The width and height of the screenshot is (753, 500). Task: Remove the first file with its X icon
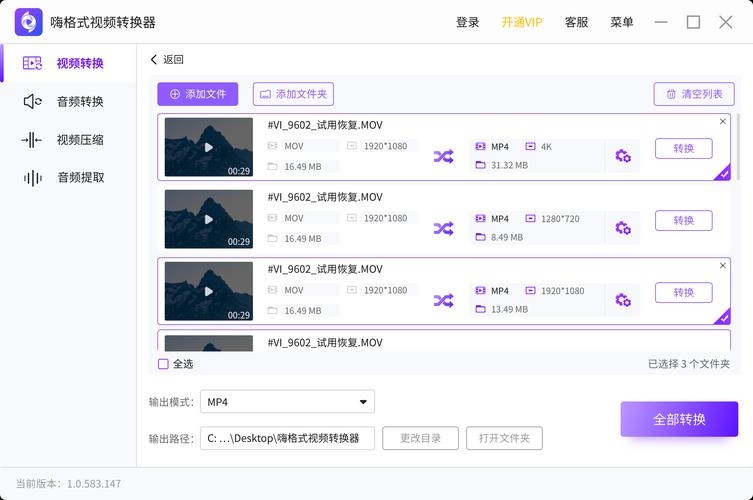click(x=723, y=122)
